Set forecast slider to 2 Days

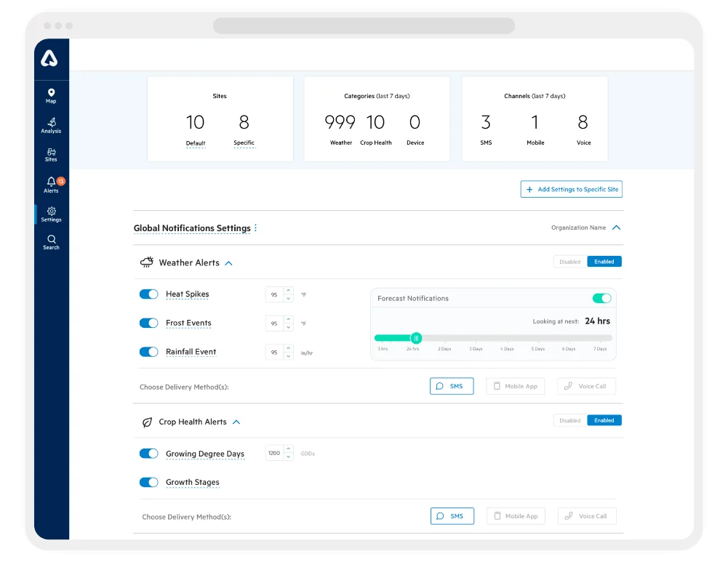click(444, 338)
